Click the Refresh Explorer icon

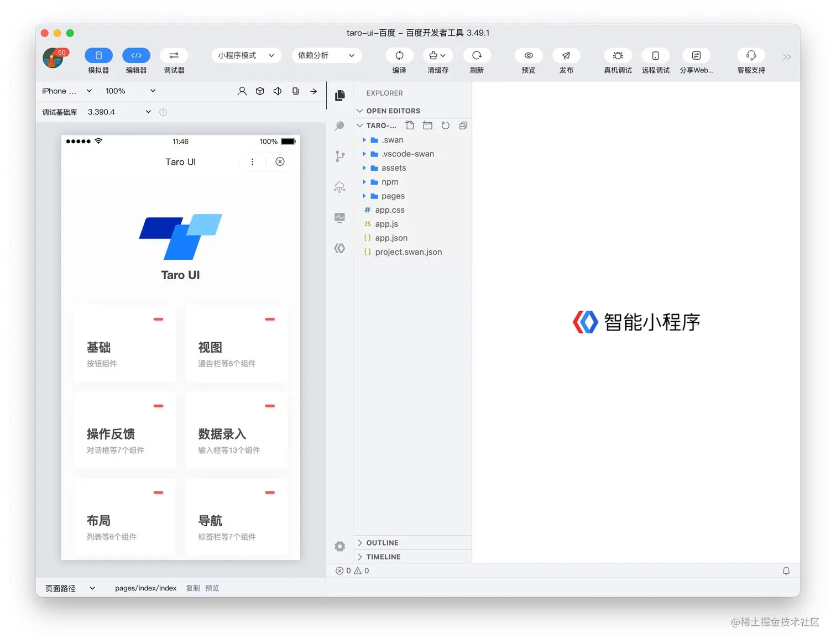coord(446,125)
